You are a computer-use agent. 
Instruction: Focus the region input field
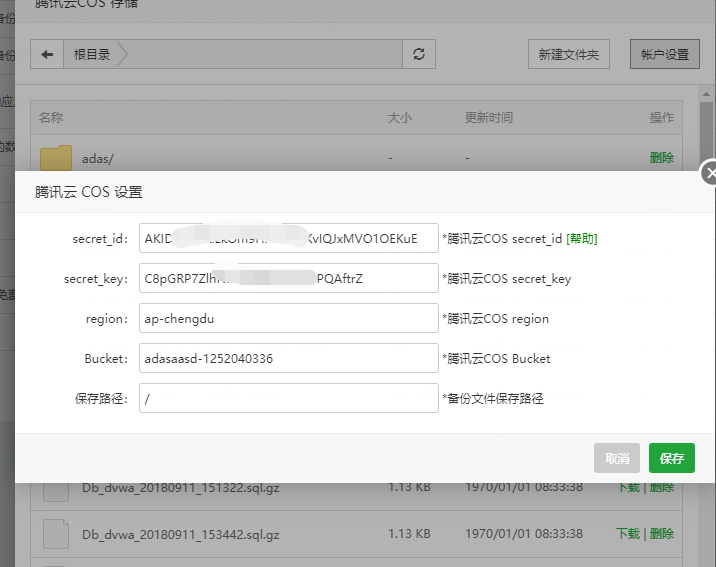[289, 318]
